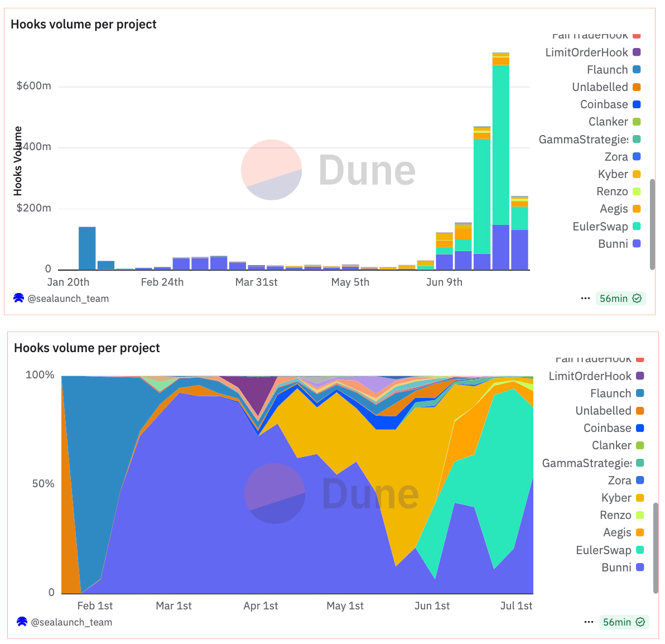The width and height of the screenshot is (665, 644).
Task: Click the tallest stacked bar in top chart
Action: (x=500, y=161)
